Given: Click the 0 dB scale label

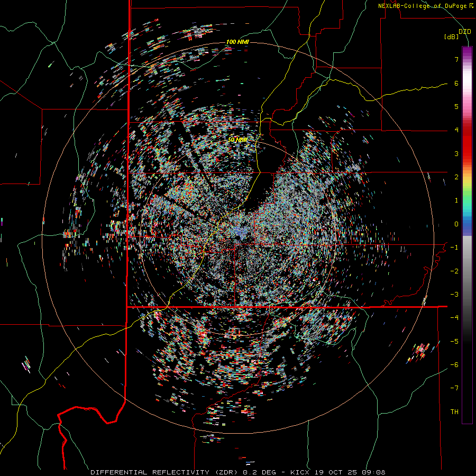Looking at the screenshot, I should pyautogui.click(x=456, y=224).
